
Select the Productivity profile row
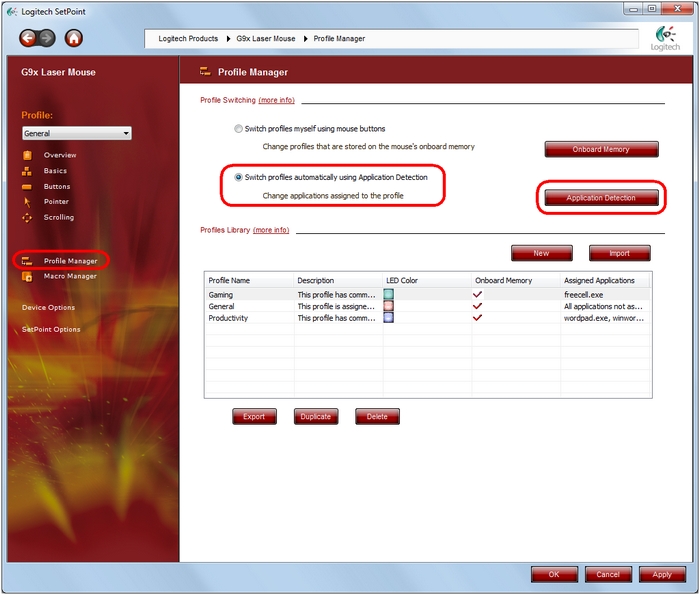(x=427, y=318)
